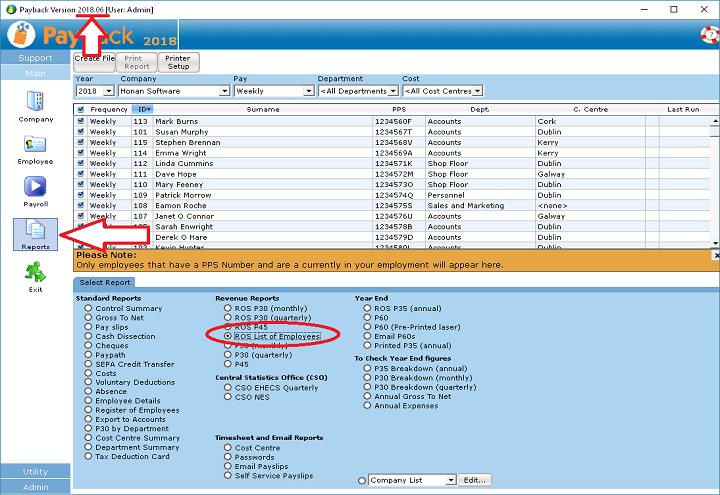
Task: Click the Sales and Marketing department cell
Action: click(480, 206)
